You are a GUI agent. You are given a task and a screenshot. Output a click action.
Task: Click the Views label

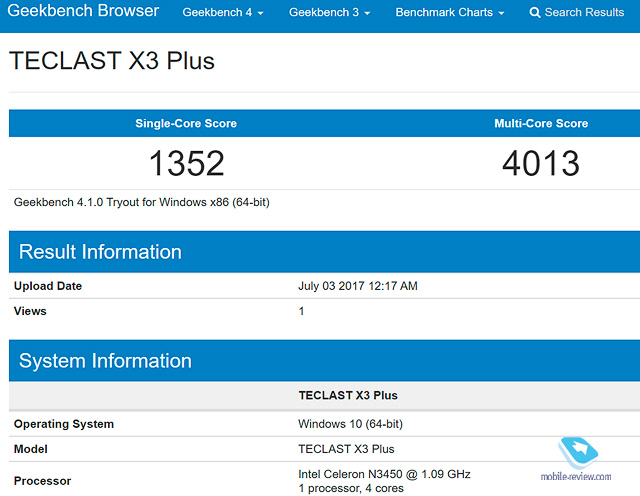tap(30, 311)
